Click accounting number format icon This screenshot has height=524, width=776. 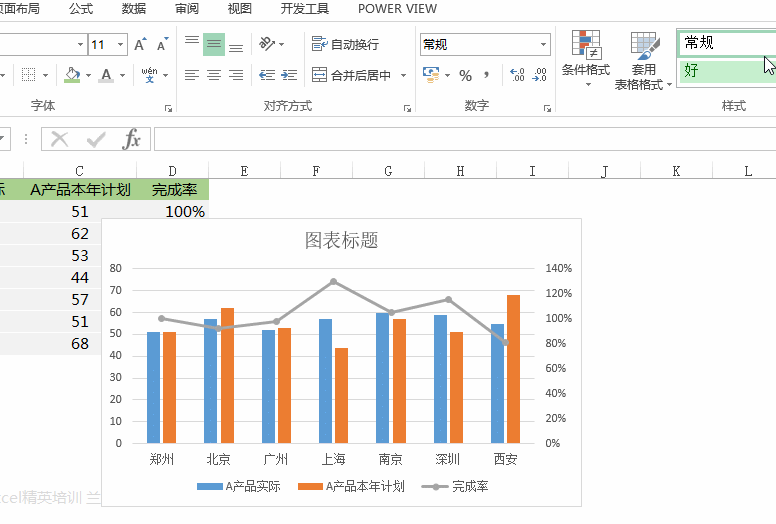click(431, 75)
